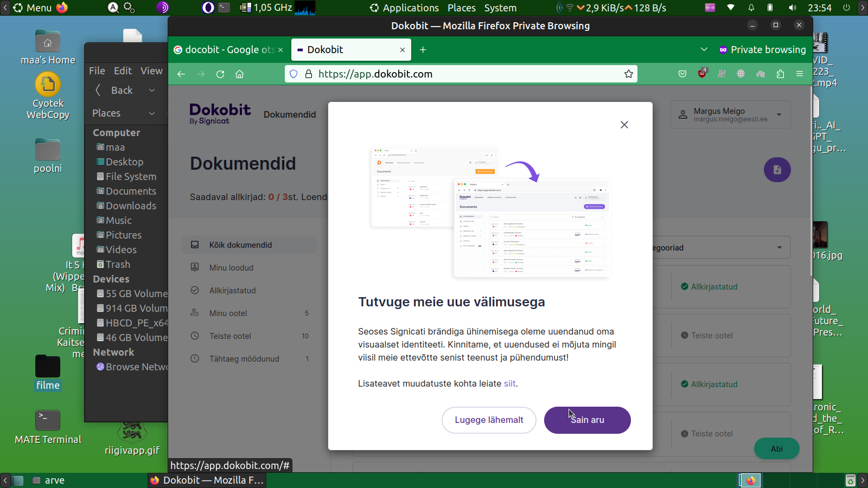Open the Extensions puzzle-piece icon
Image resolution: width=868 pixels, height=488 pixels.
point(781,74)
